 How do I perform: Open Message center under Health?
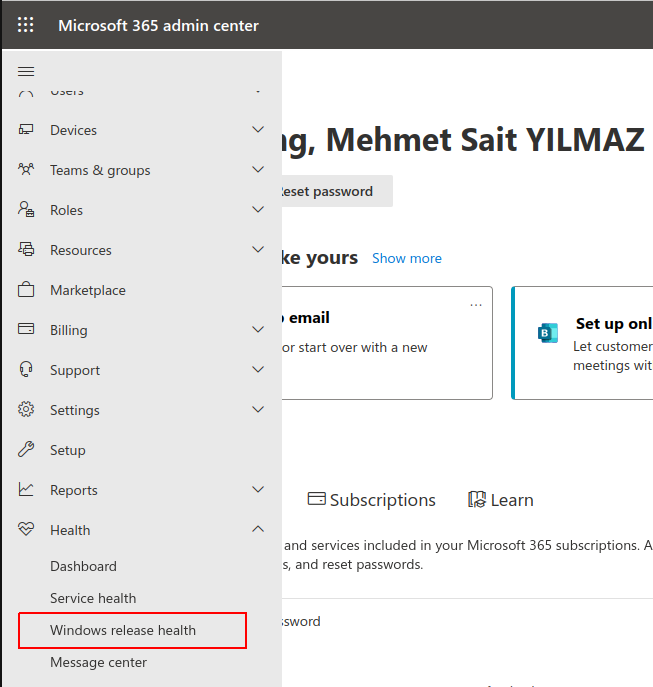pos(98,662)
